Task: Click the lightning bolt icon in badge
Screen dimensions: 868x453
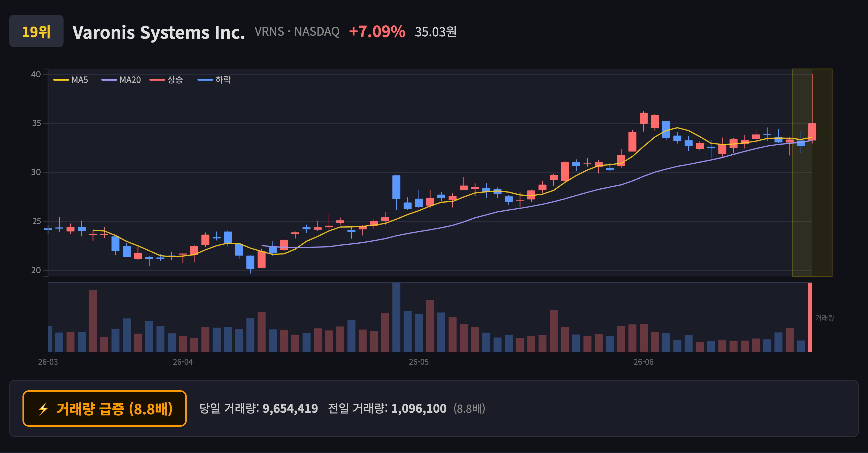Action: (x=43, y=409)
